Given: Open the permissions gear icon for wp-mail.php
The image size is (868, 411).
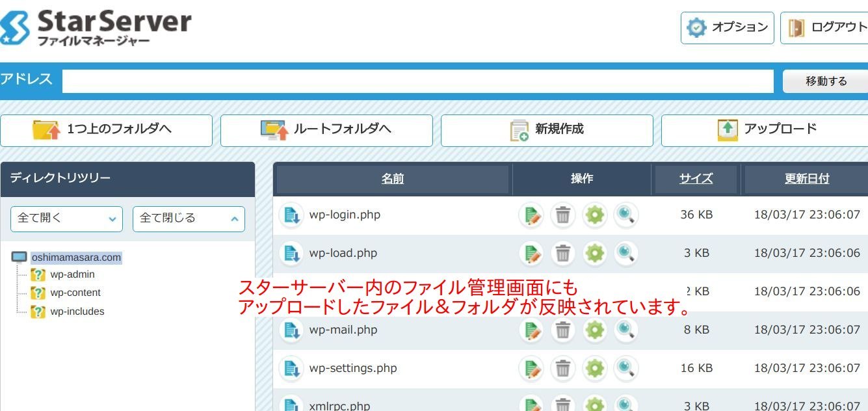Looking at the screenshot, I should pos(595,330).
